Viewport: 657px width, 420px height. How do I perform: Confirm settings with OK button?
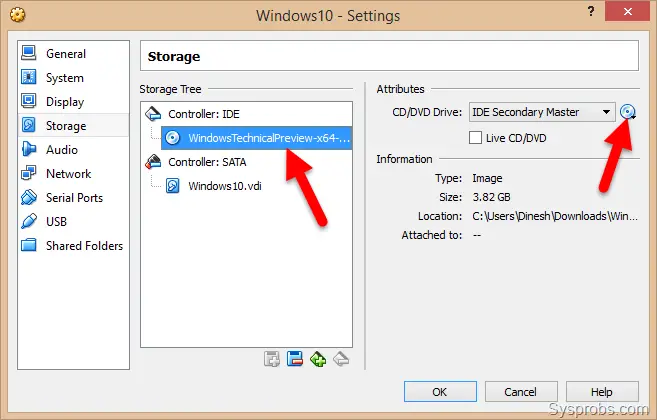tap(440, 392)
